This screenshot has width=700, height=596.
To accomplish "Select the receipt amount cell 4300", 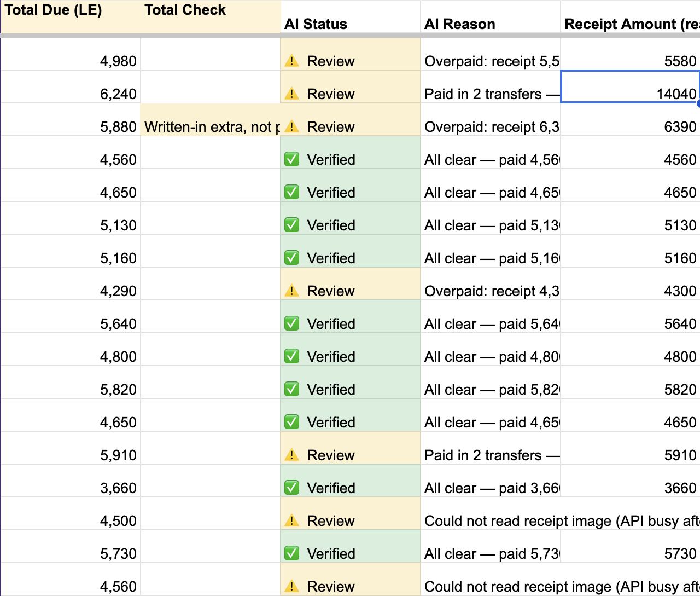I will point(631,284).
